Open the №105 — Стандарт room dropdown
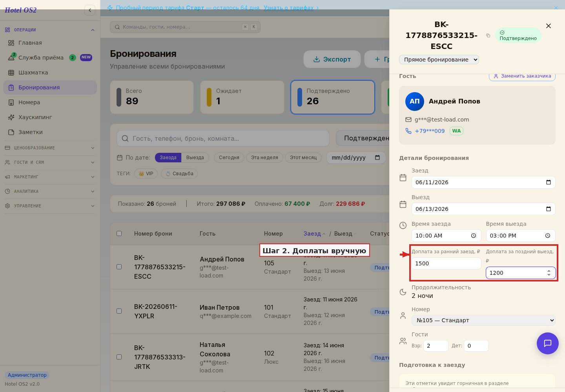 point(483,320)
